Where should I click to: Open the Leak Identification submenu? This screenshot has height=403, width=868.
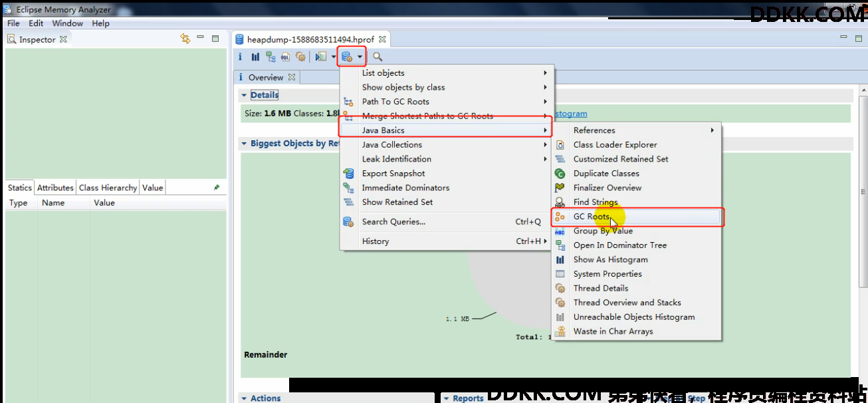pyautogui.click(x=445, y=159)
